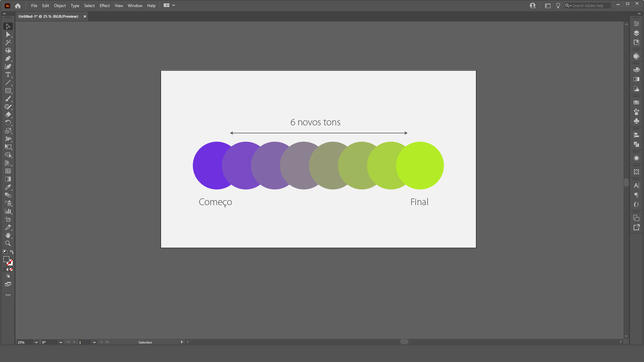Open the Effect menu

tap(104, 6)
